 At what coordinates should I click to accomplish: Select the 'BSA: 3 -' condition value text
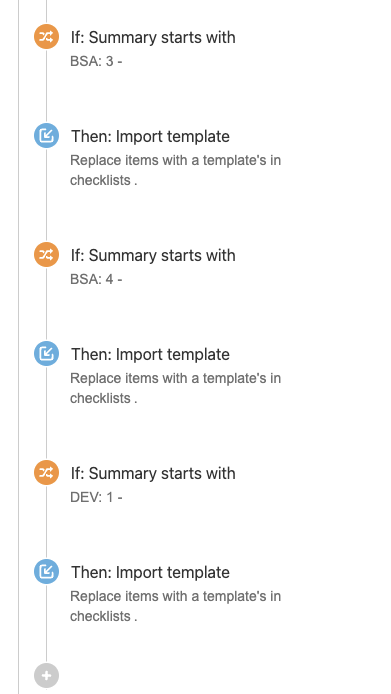point(96,61)
